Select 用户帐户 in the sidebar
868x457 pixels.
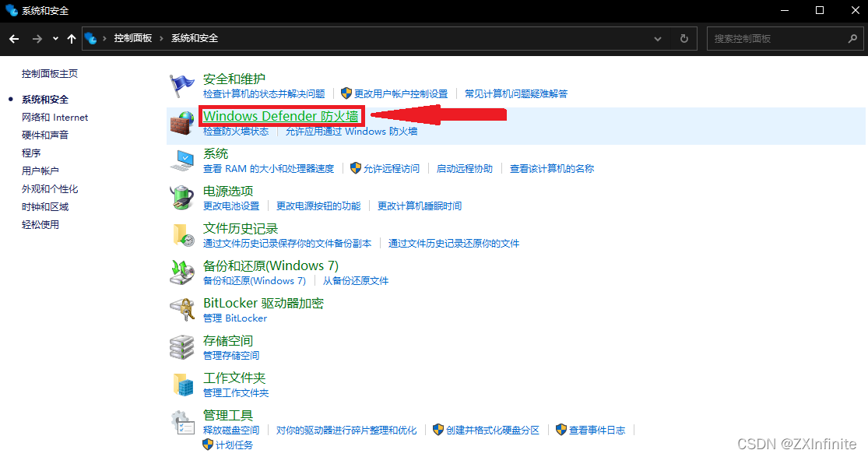40,170
